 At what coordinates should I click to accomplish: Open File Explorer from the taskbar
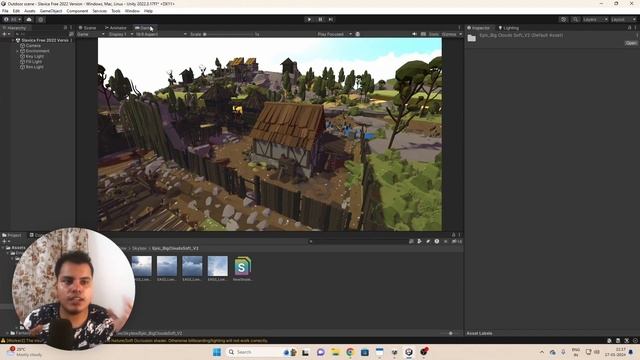pos(335,352)
